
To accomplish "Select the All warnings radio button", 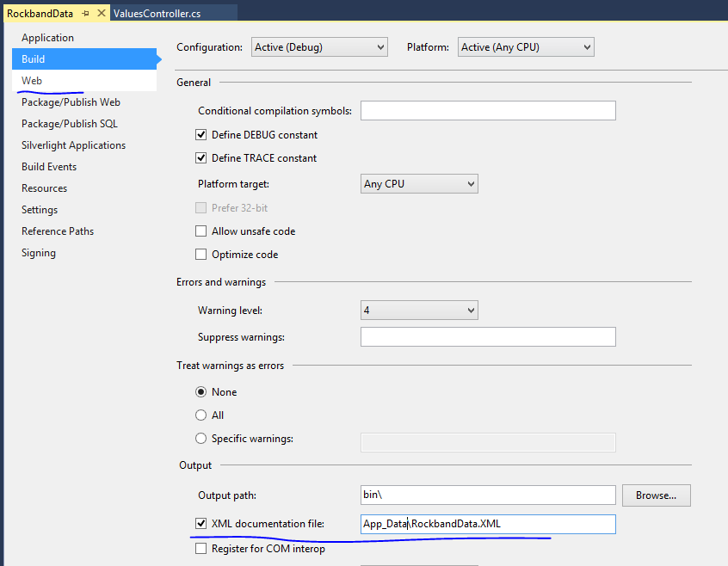I will (x=201, y=415).
